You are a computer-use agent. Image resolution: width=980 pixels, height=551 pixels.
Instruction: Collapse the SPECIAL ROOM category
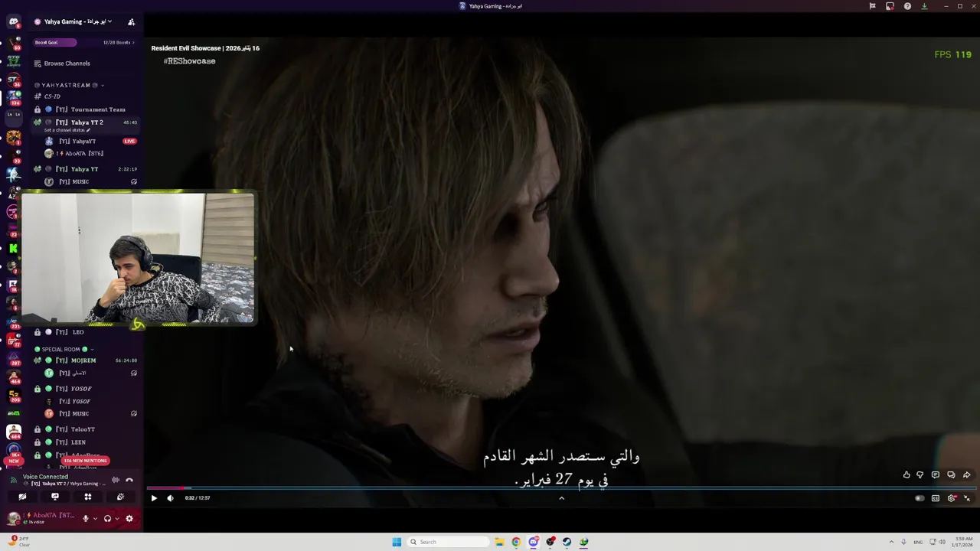coord(64,349)
